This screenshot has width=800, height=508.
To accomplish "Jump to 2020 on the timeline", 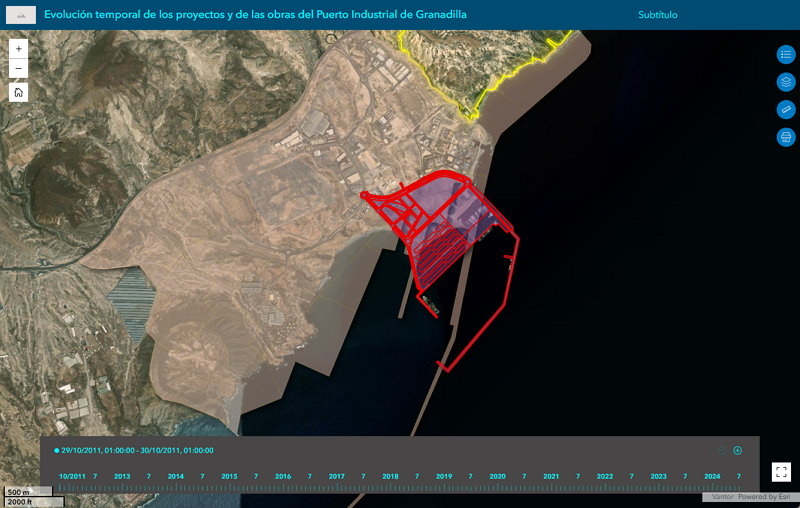I will pyautogui.click(x=497, y=476).
